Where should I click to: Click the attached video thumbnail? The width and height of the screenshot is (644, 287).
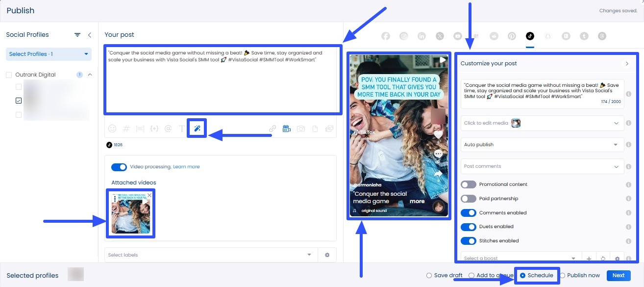point(130,213)
